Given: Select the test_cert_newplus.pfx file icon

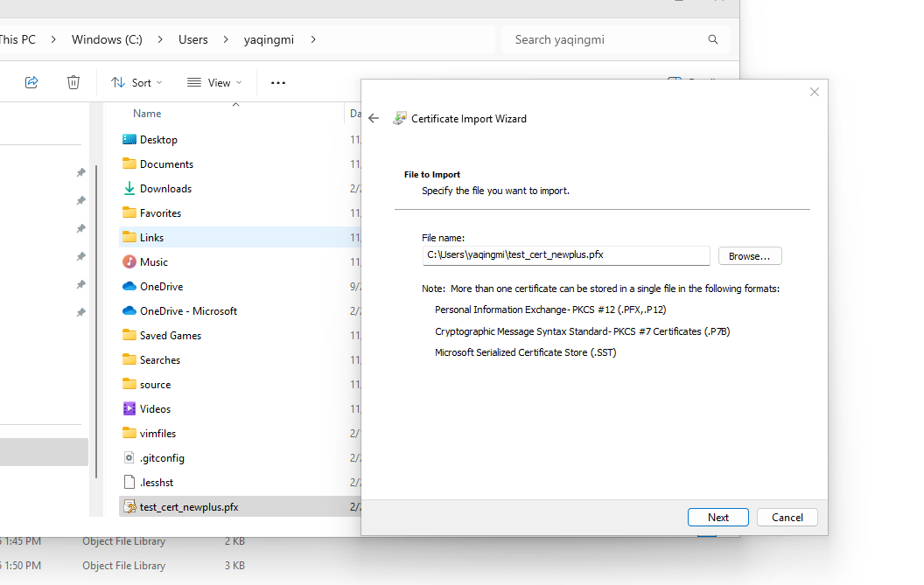Looking at the screenshot, I should (129, 507).
